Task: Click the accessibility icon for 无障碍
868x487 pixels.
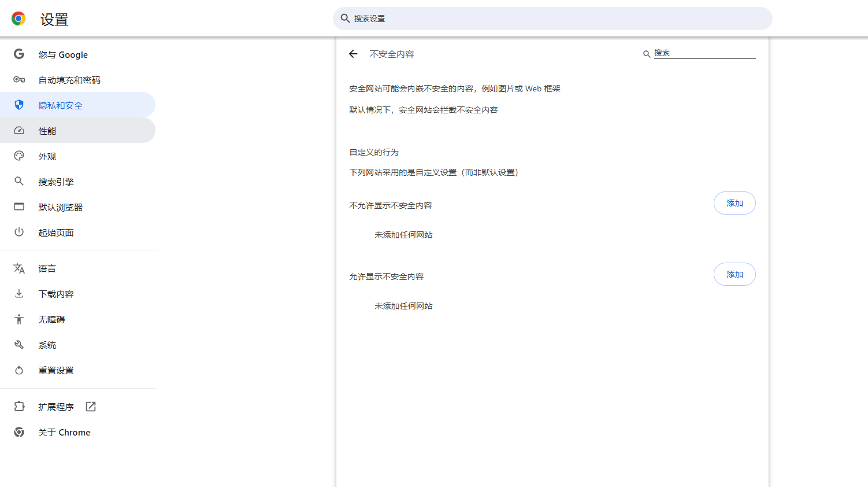Action: pyautogui.click(x=19, y=319)
